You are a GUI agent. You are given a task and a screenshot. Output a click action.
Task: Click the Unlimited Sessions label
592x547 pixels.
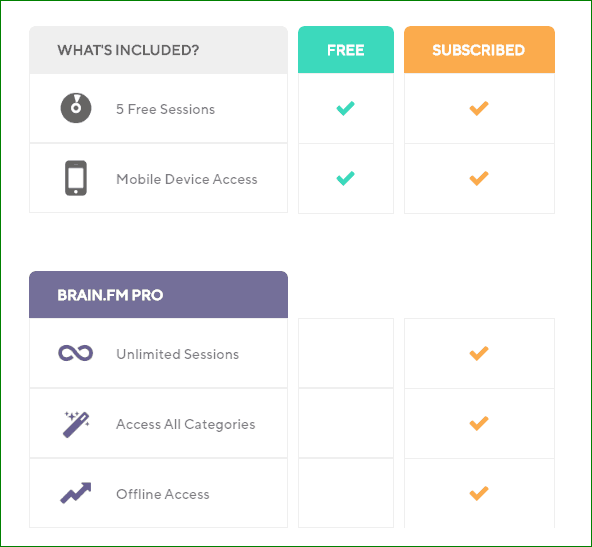coord(177,354)
